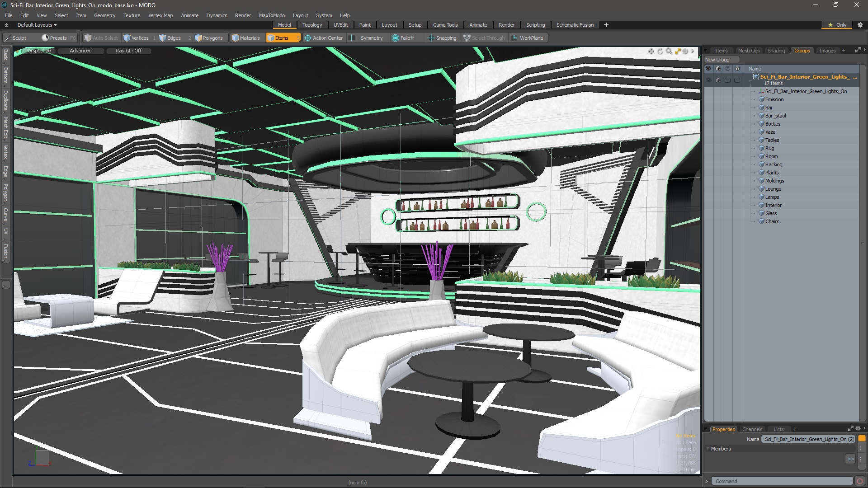Open viewport settings gear icon
Screen dimensions: 868x488
pyautogui.click(x=685, y=52)
